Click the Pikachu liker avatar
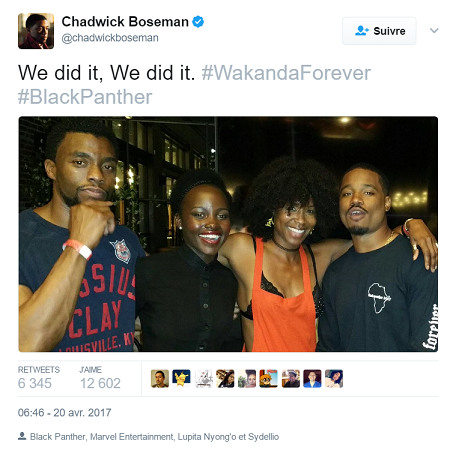 [x=181, y=379]
